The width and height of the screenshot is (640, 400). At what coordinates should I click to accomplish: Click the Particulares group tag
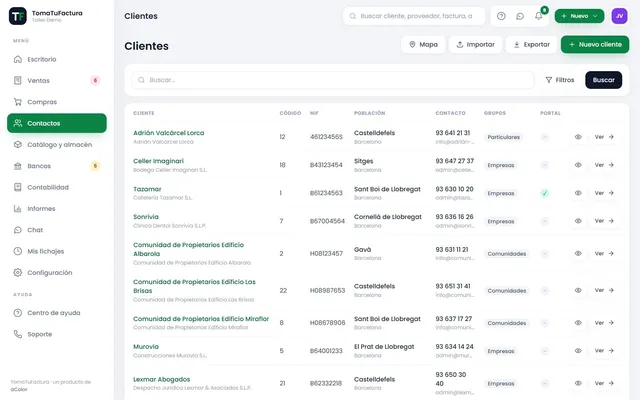(x=504, y=137)
